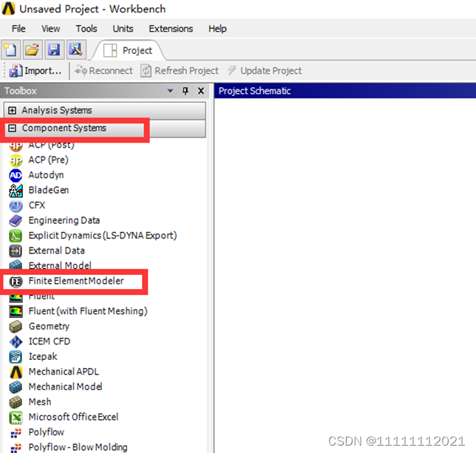Click the Mechanical APDL label
Viewport: 476px width, 453px height.
[x=64, y=372]
